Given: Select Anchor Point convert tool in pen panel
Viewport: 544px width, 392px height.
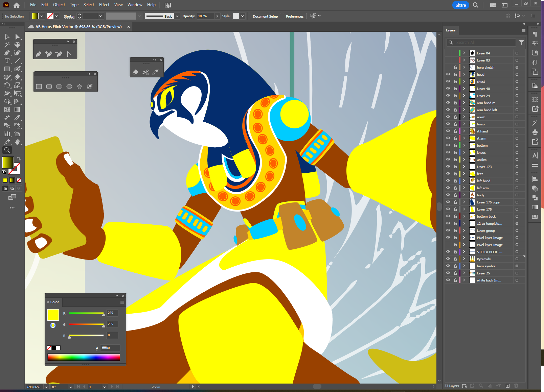Looking at the screenshot, I should (x=69, y=54).
